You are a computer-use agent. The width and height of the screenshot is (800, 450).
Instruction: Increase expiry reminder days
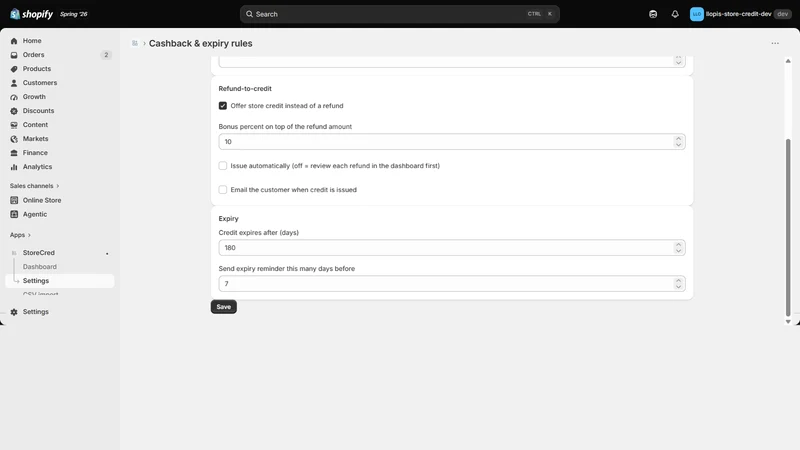tap(678, 281)
